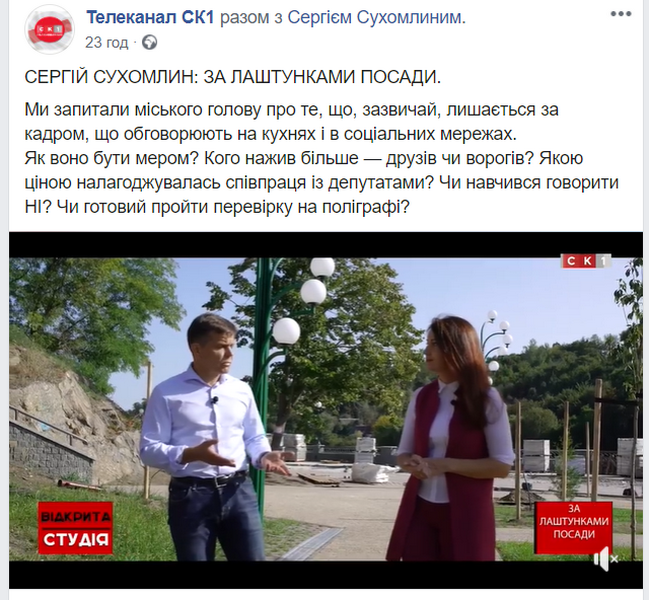Open the tagged Сергієм Сухомлиним profile link
The width and height of the screenshot is (649, 600).
pyautogui.click(x=376, y=17)
